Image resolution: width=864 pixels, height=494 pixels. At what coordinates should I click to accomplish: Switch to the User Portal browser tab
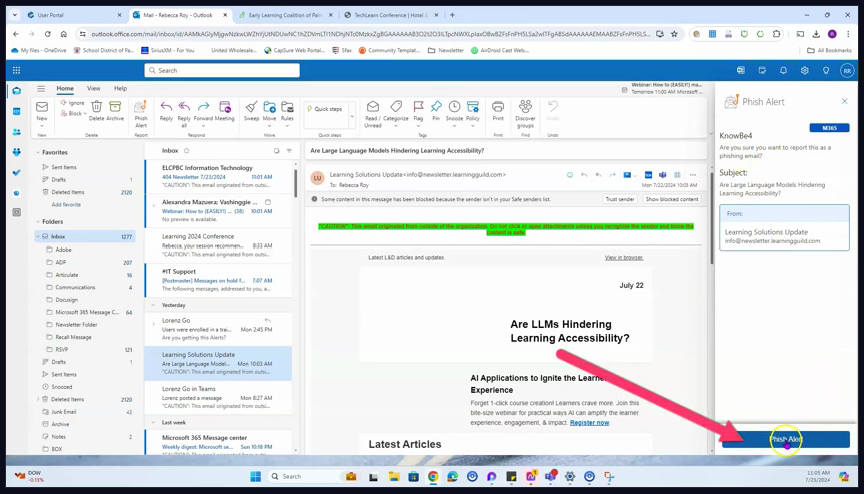(74, 15)
